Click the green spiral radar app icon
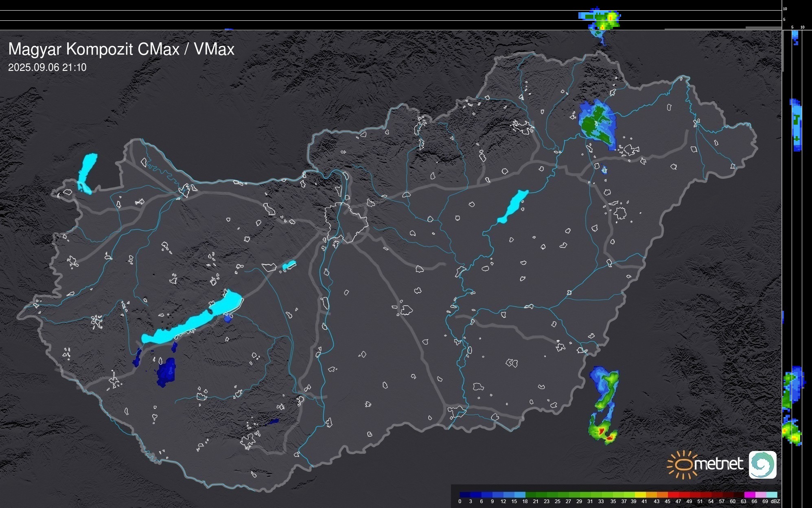 pyautogui.click(x=762, y=464)
